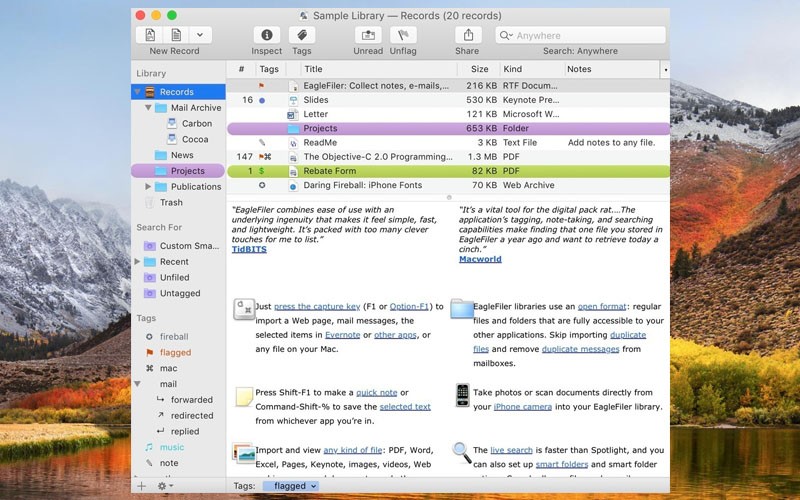
Task: Open the TidBITS link
Action: 249,249
